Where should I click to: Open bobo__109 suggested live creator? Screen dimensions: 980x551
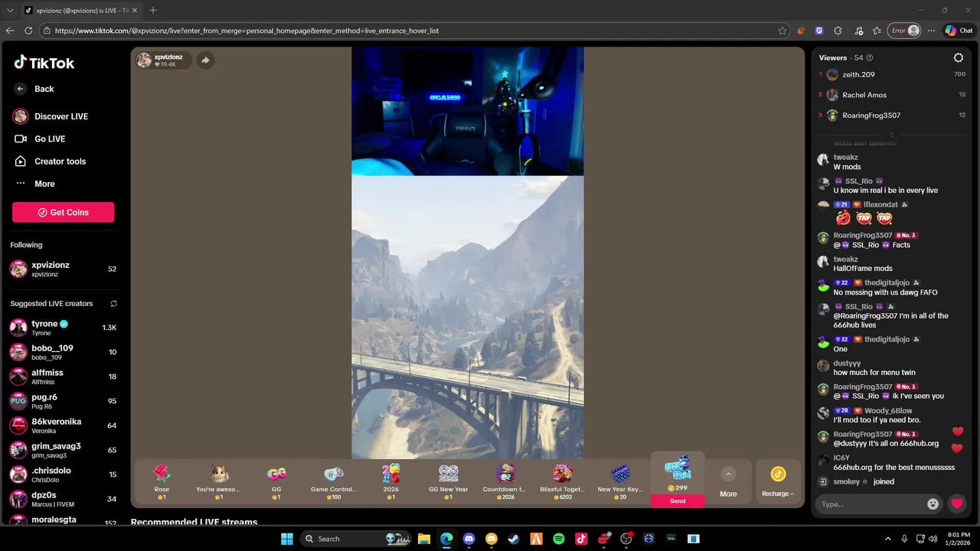[x=63, y=352]
